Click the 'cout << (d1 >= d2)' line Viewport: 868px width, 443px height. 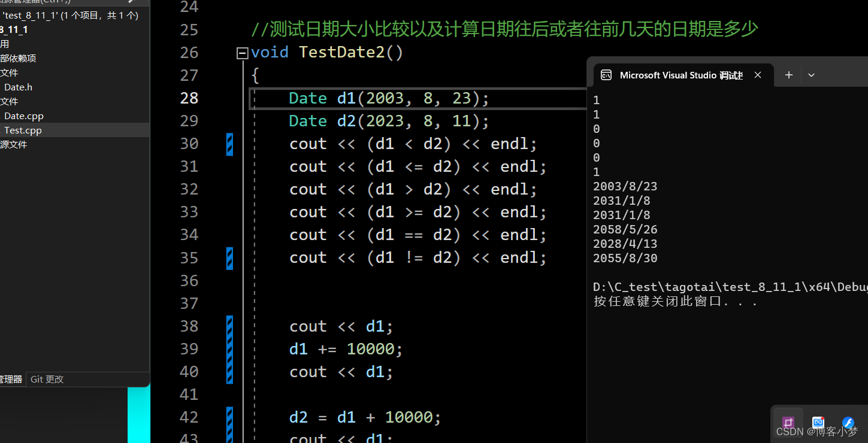(418, 212)
